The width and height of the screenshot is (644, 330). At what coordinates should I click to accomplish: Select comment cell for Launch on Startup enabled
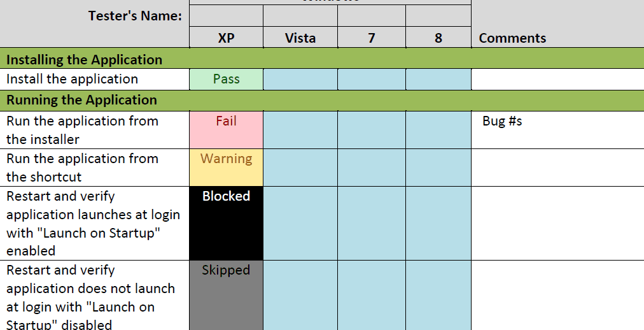tap(557, 224)
